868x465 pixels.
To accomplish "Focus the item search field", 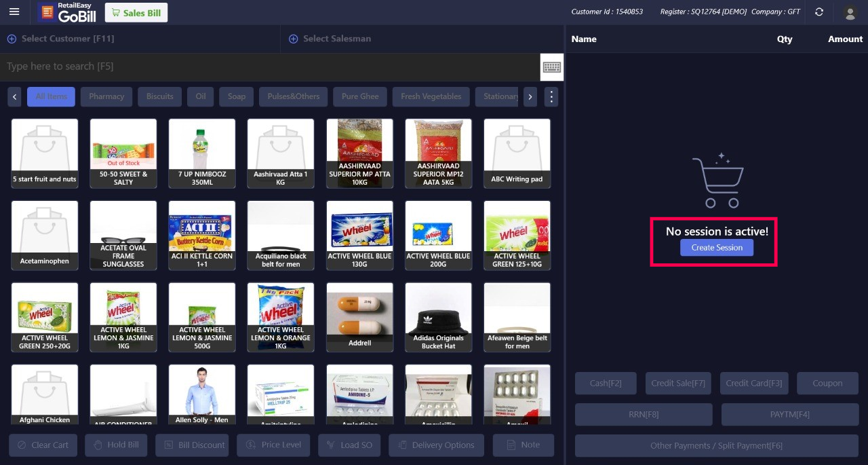I will pyautogui.click(x=271, y=67).
